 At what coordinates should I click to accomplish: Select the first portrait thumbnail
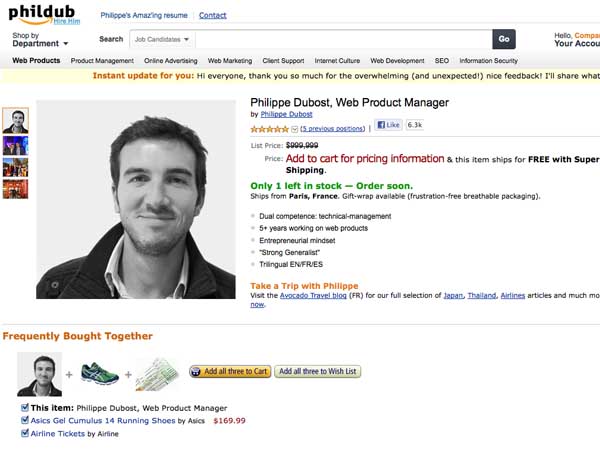tap(16, 119)
